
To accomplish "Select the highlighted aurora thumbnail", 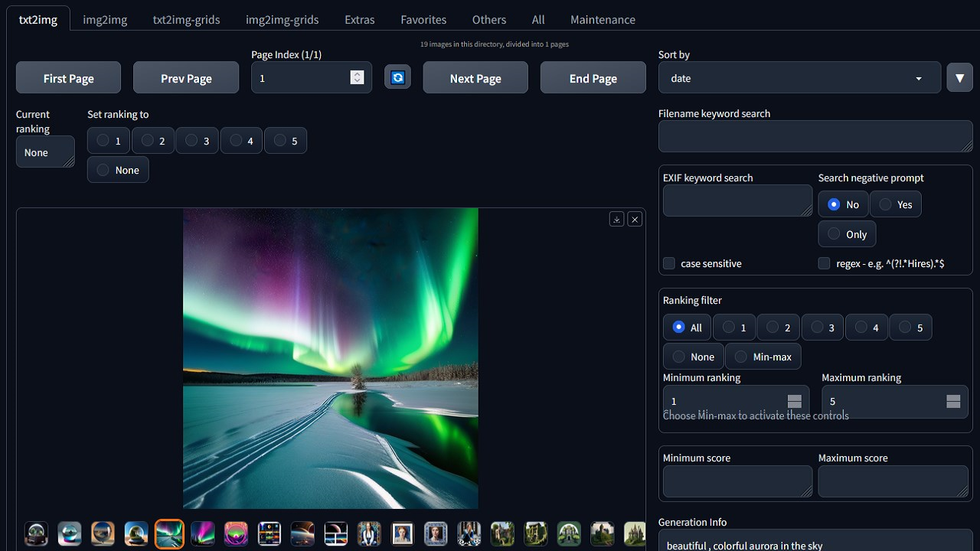I will coord(169,533).
